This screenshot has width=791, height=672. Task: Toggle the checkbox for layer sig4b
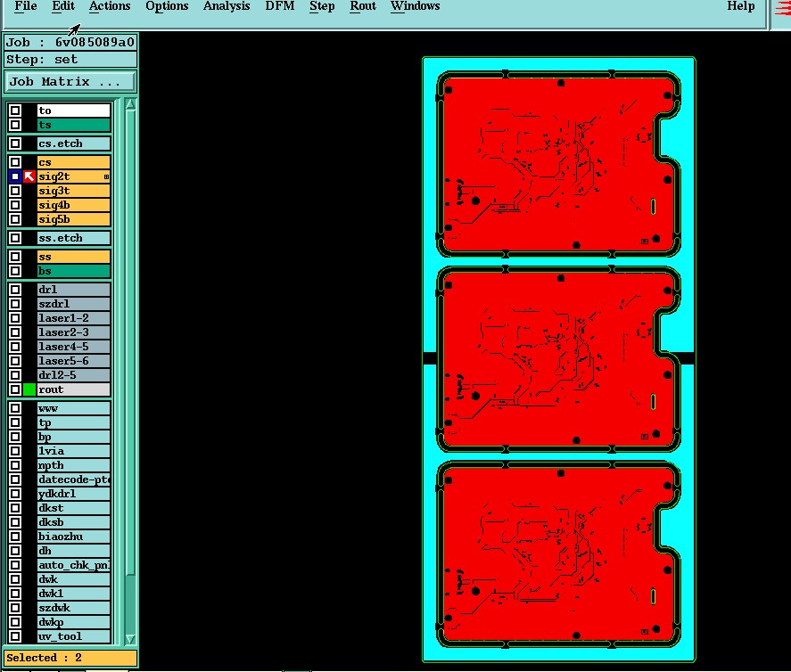(x=15, y=205)
